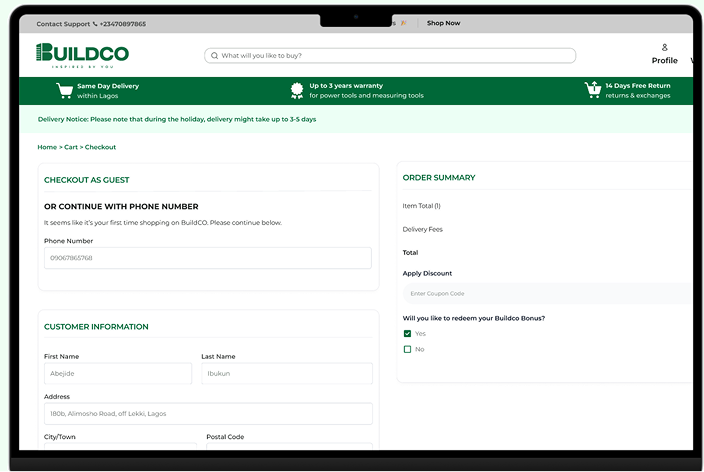Open the Profile user icon
This screenshot has width=704, height=472.
tap(664, 47)
